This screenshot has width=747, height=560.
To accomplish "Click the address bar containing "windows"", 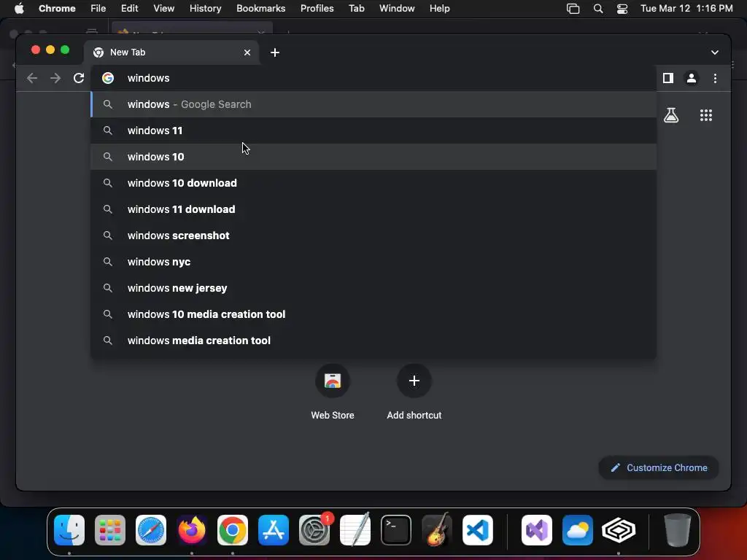I will point(373,78).
